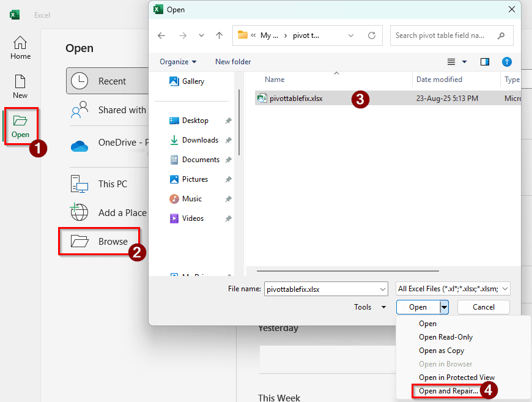Open the Tools dropdown menu
This screenshot has width=532, height=402.
(370, 307)
